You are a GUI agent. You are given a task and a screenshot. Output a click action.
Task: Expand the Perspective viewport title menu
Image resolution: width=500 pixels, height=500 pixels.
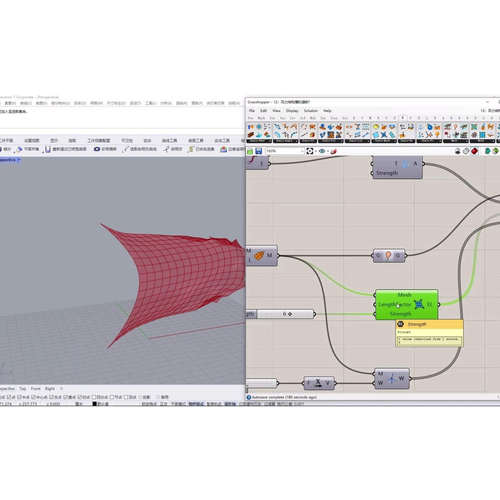coord(9,160)
